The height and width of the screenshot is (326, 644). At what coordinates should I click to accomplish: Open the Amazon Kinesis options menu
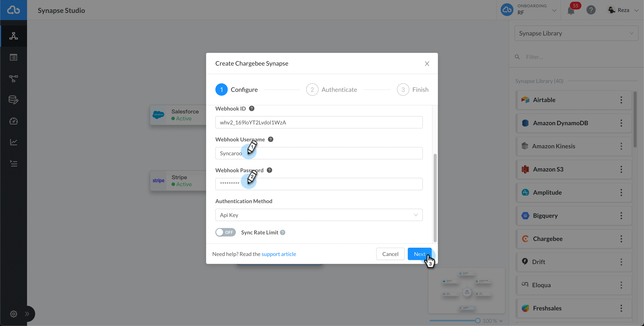click(621, 146)
